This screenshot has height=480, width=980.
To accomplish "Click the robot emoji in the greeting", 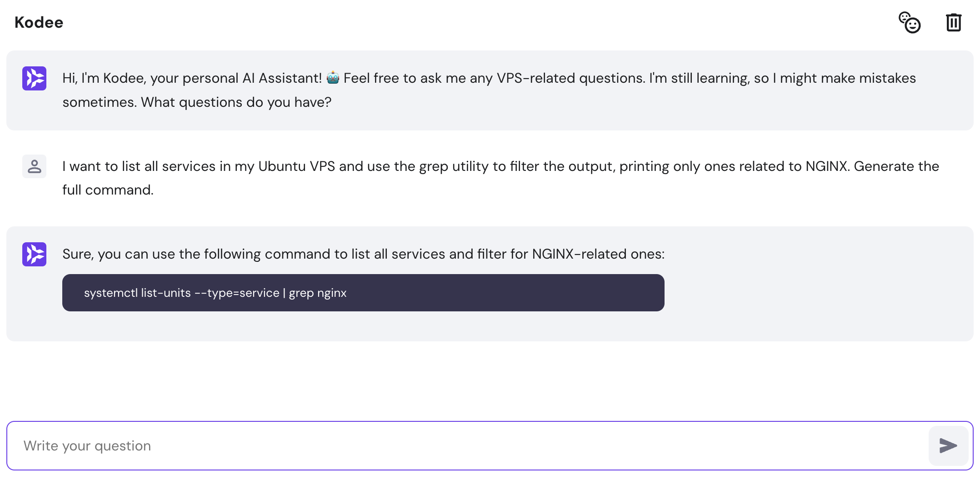I will pyautogui.click(x=333, y=78).
